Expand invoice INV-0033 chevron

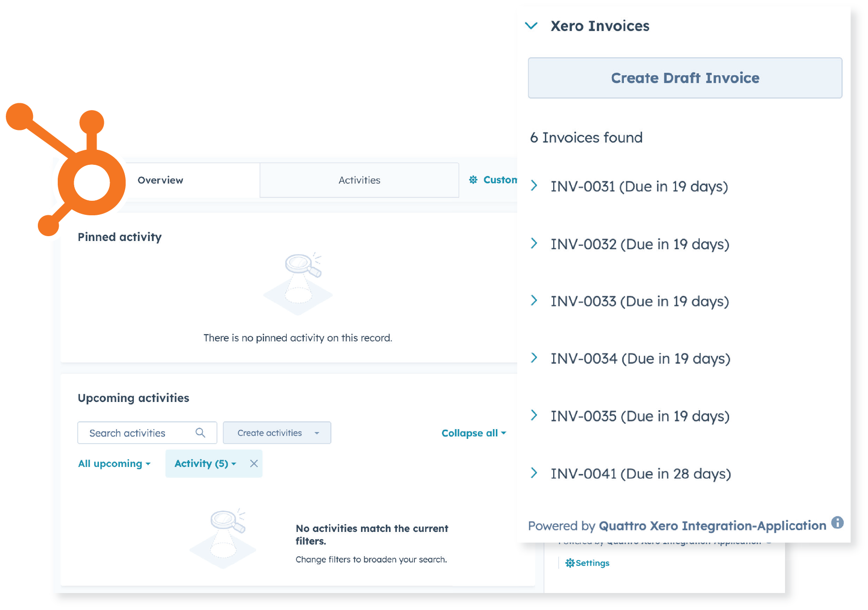click(534, 301)
